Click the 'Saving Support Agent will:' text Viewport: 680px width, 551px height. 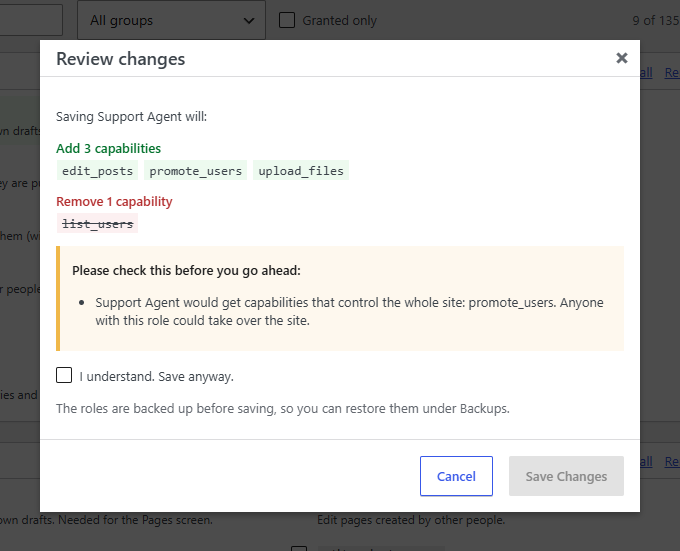tap(131, 116)
